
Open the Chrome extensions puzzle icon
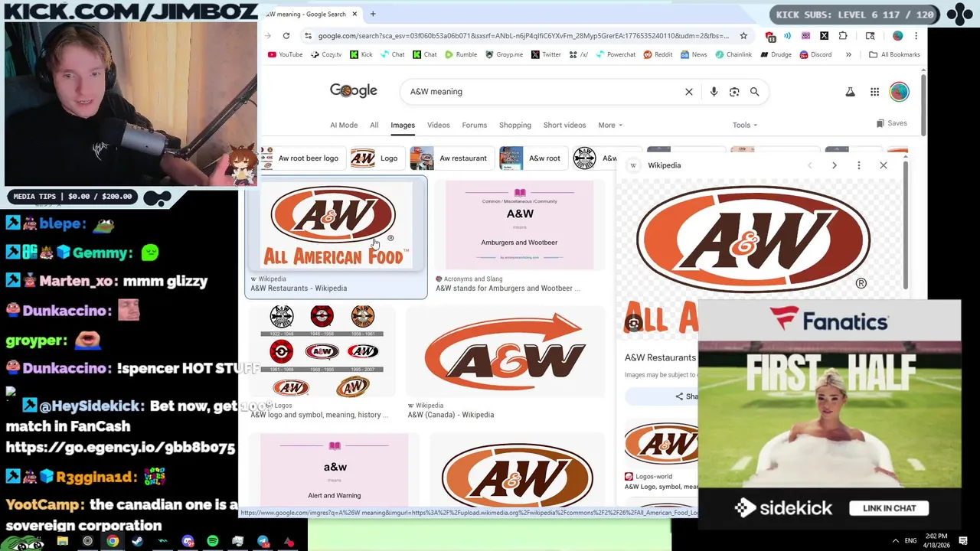click(843, 35)
